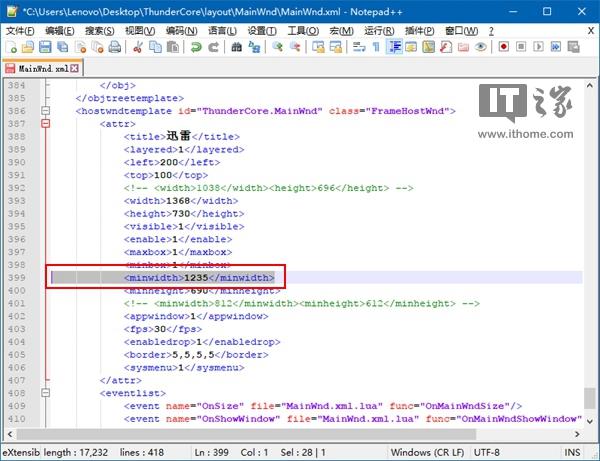Open the 语言(L) Language menu

[x=222, y=31]
